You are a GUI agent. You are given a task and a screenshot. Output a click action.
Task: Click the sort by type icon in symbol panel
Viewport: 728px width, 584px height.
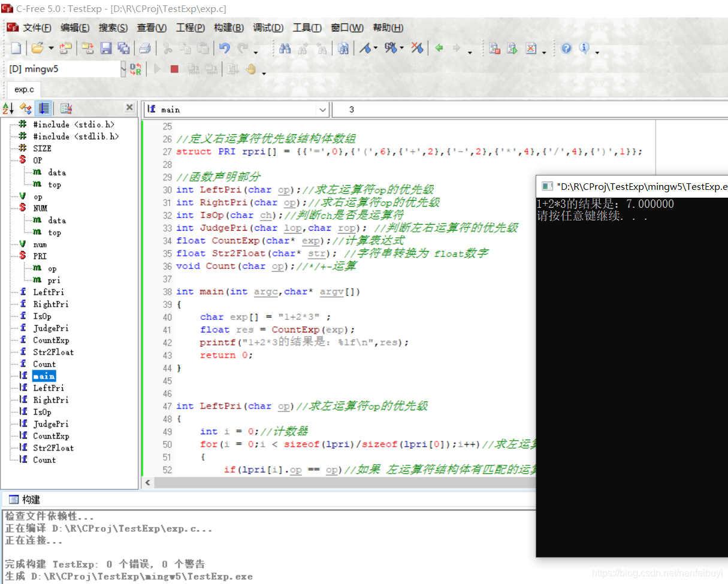pos(26,108)
